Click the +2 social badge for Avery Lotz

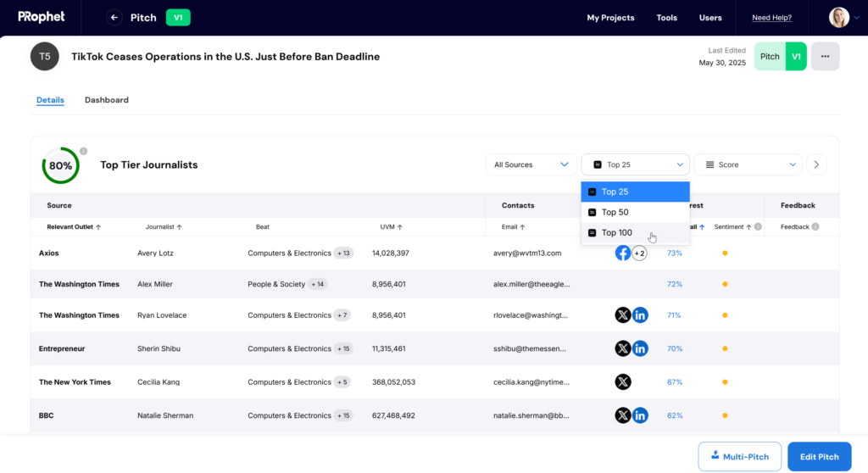(639, 253)
